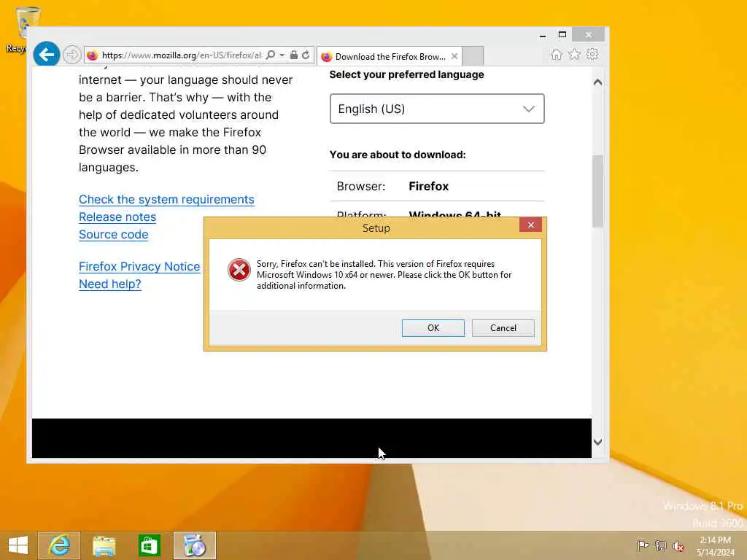Click the page scrollbar up arrow
Viewport: 747px width, 560px height.
pyautogui.click(x=598, y=82)
